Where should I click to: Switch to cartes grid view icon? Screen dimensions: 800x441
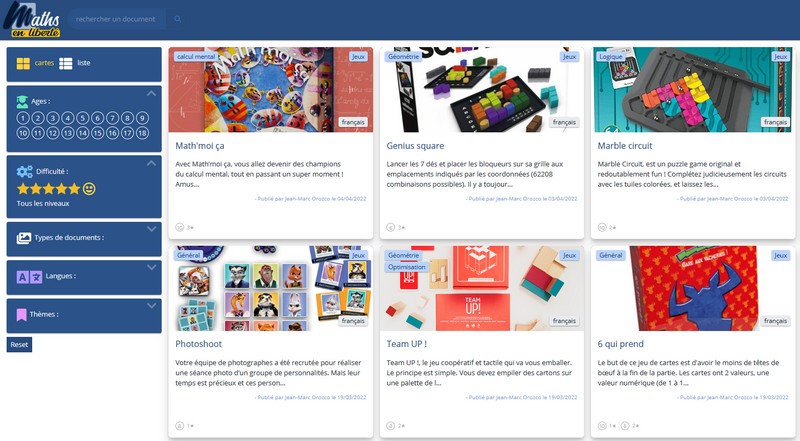[23, 63]
